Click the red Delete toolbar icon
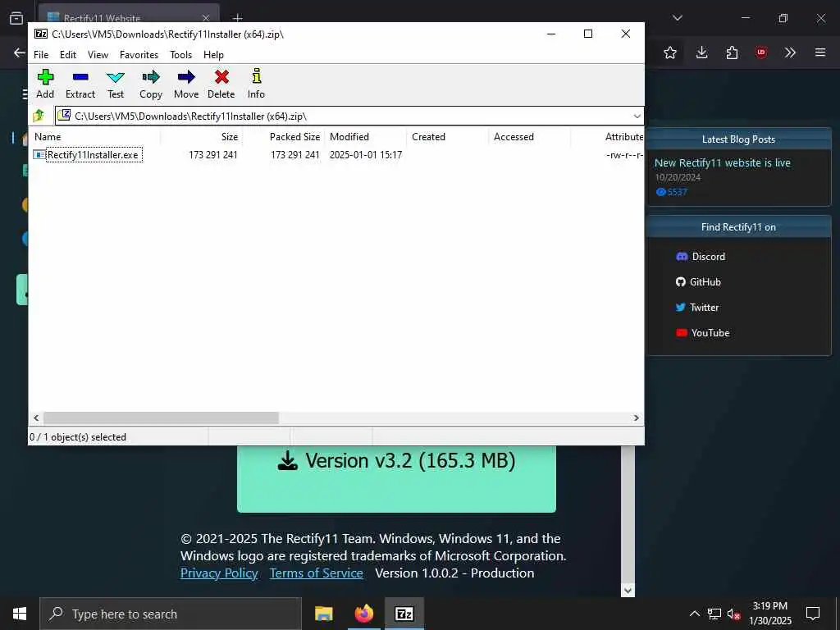840x630 pixels. (x=221, y=84)
